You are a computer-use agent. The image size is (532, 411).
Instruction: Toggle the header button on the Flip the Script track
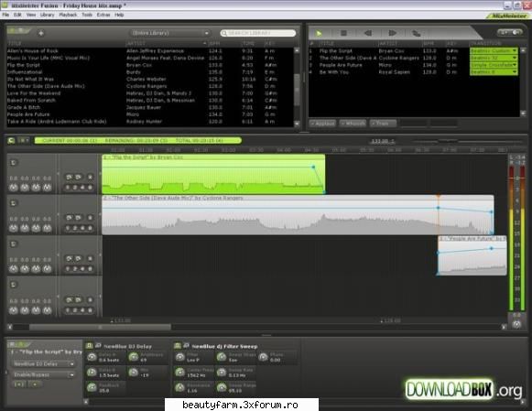click(x=13, y=163)
